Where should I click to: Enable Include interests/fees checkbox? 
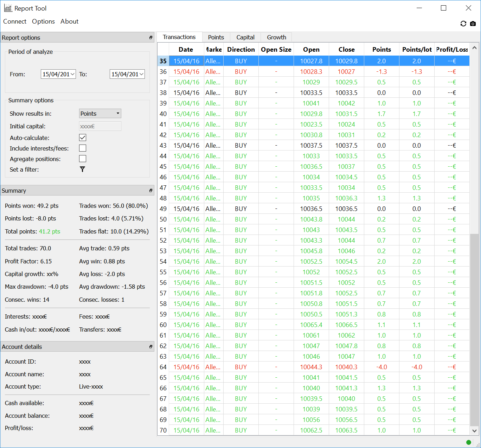click(x=83, y=148)
